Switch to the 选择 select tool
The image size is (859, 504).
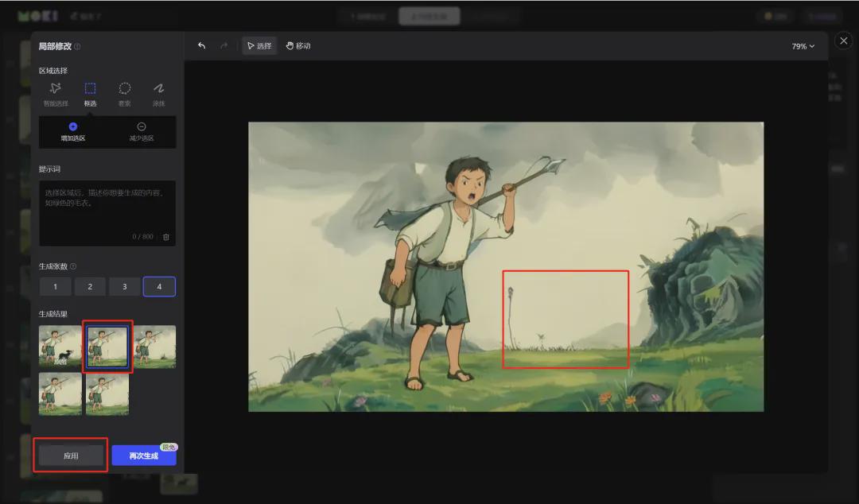[262, 45]
